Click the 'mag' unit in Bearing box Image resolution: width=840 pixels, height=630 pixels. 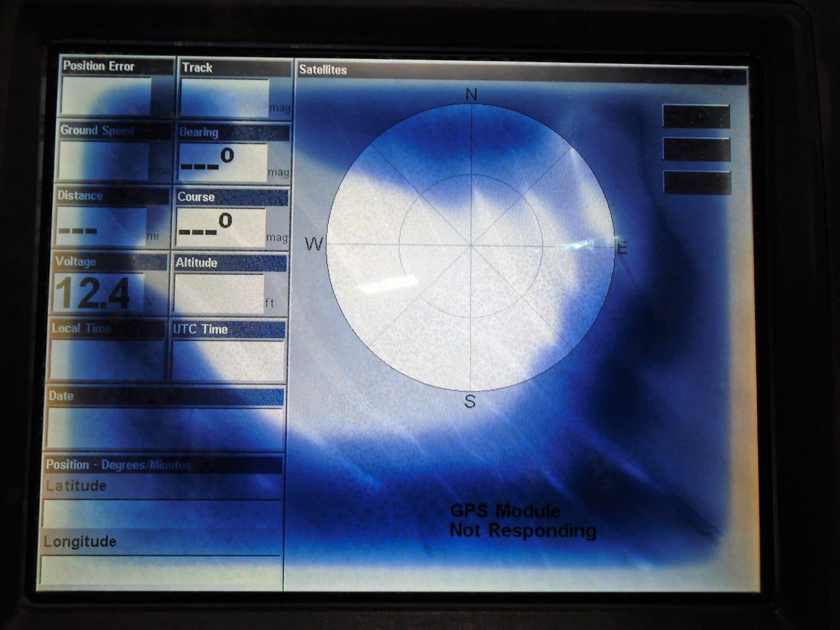point(279,173)
